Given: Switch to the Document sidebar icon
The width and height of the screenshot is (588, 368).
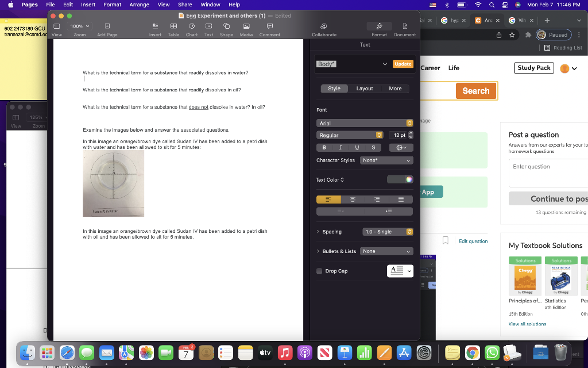Looking at the screenshot, I should (x=405, y=26).
